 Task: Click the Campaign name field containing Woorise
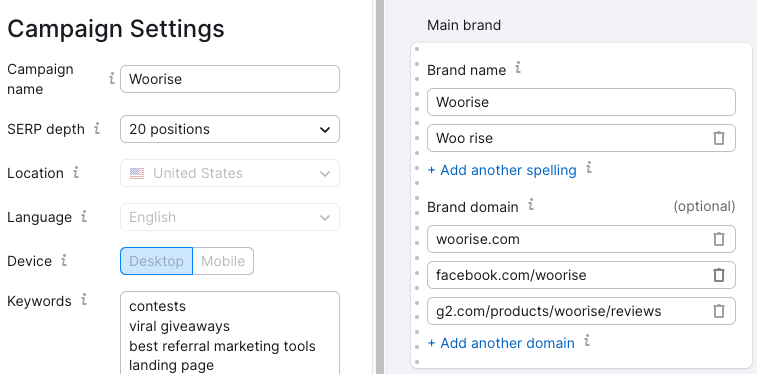(230, 79)
